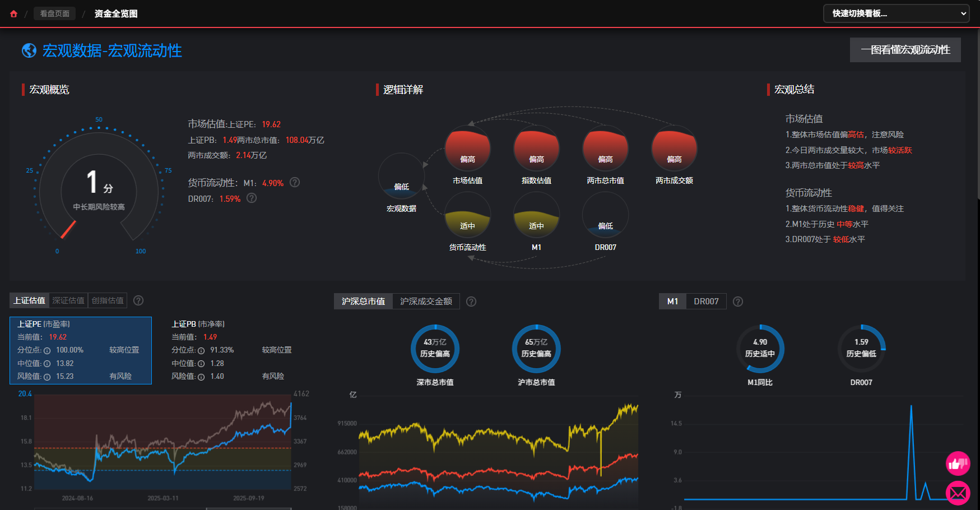
Task: Select the 上证PB 市净率 data card
Action: tap(231, 350)
